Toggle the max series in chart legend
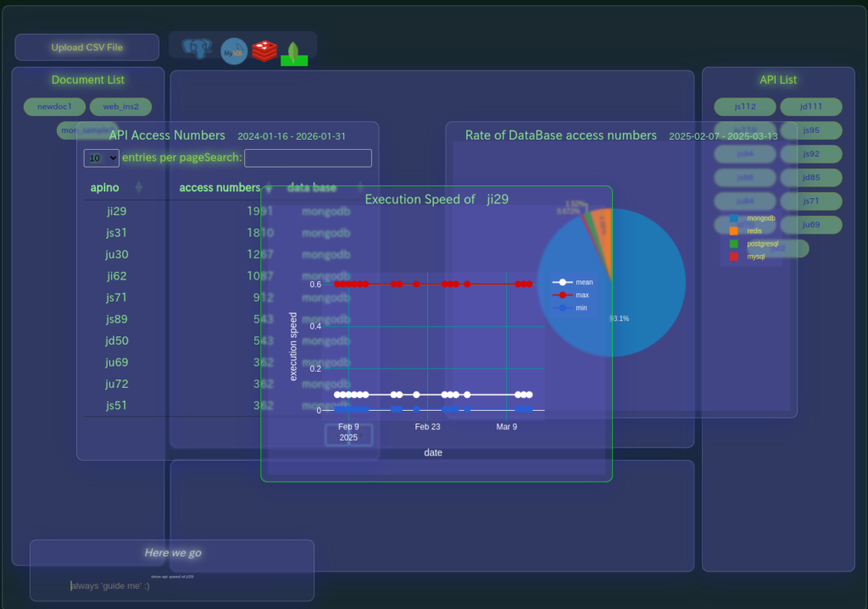868x609 pixels. pos(573,295)
